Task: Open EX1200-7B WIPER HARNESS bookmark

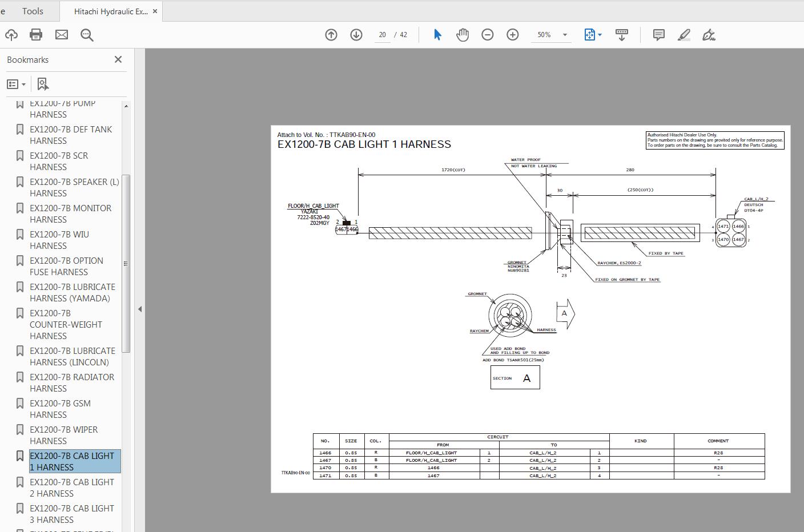Action: coord(63,435)
